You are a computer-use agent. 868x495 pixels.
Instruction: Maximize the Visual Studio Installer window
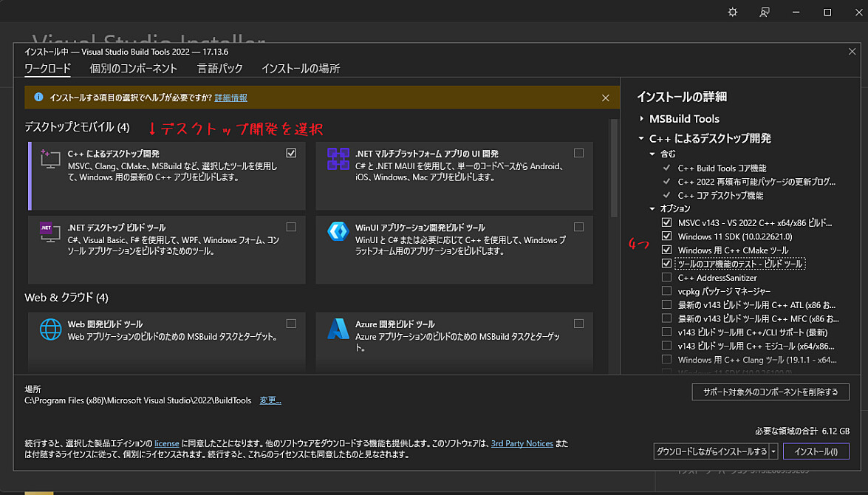tap(827, 12)
